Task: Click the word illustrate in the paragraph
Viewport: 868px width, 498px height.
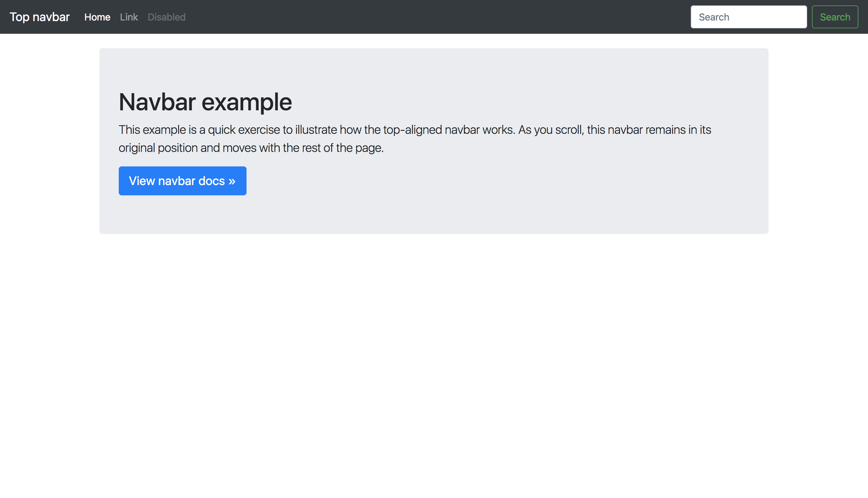Action: tap(316, 130)
